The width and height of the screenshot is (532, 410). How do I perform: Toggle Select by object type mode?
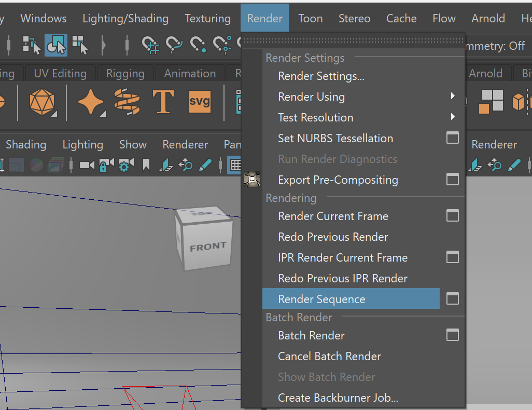(x=55, y=46)
